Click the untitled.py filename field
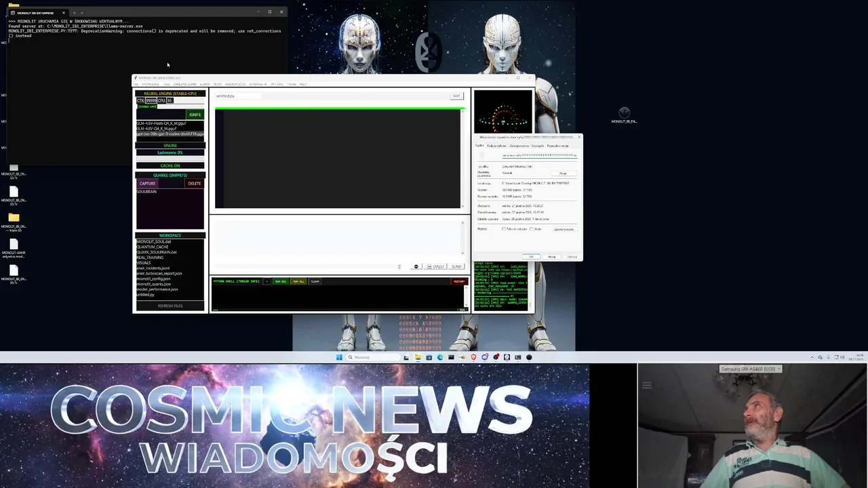This screenshot has height=488, width=868. [x=238, y=96]
